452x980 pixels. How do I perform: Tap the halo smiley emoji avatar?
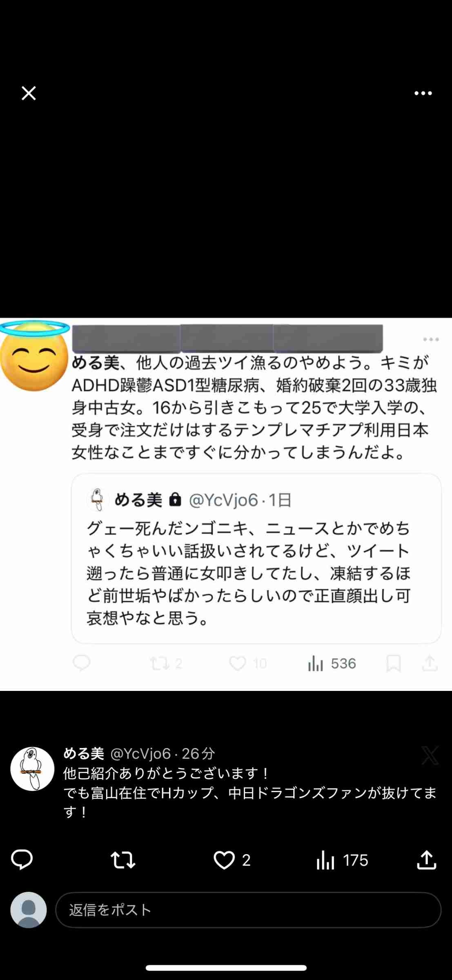pyautogui.click(x=34, y=356)
